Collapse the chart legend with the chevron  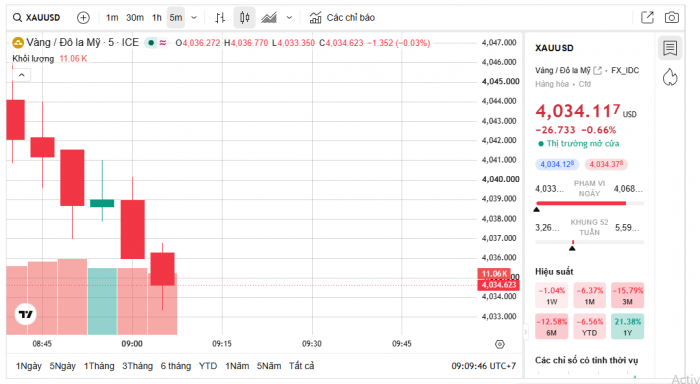coord(21,75)
